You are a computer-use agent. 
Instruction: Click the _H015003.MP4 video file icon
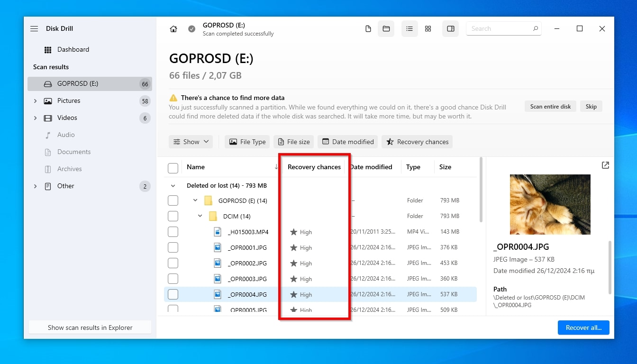click(x=218, y=232)
